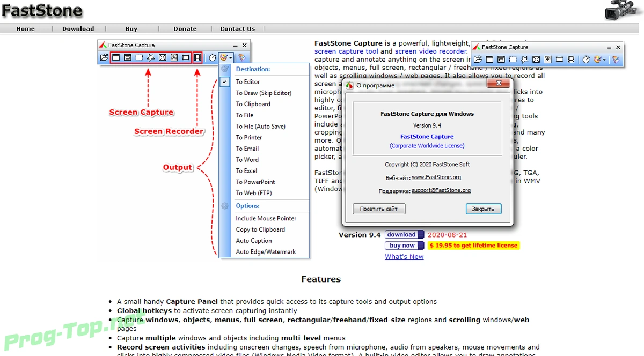Screen dimensions: 644x356
Task: Click Delay stopwatch icon in right panel
Action: [x=586, y=60]
